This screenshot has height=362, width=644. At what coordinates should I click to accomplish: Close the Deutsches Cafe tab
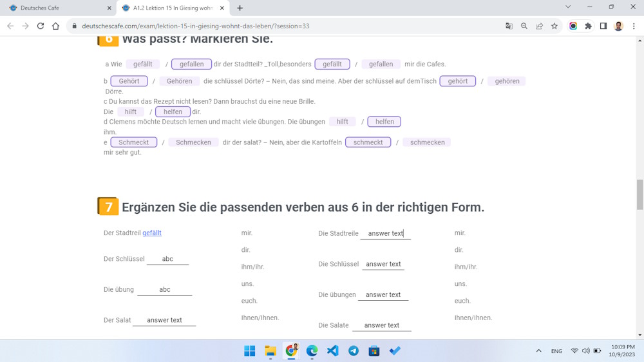point(109,8)
